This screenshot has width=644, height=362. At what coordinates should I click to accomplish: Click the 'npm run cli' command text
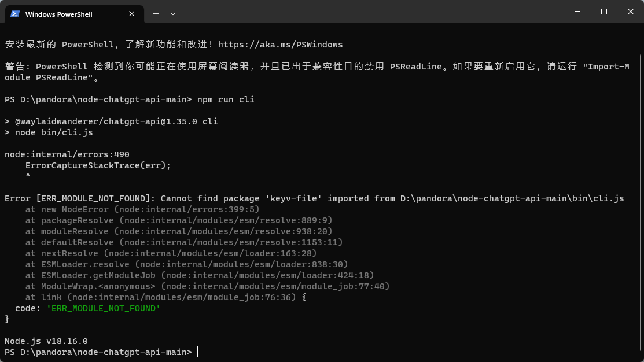click(x=227, y=99)
